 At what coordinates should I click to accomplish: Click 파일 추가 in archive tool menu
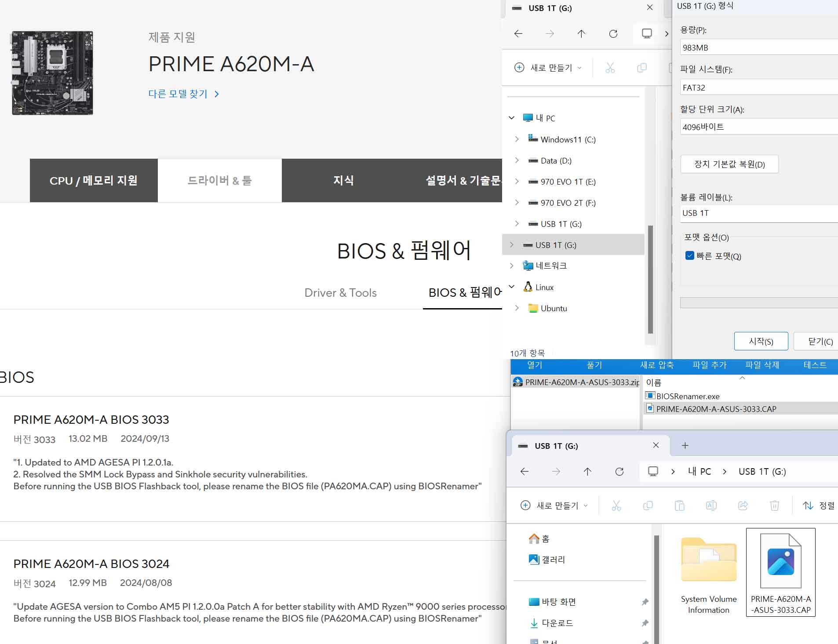[709, 365]
